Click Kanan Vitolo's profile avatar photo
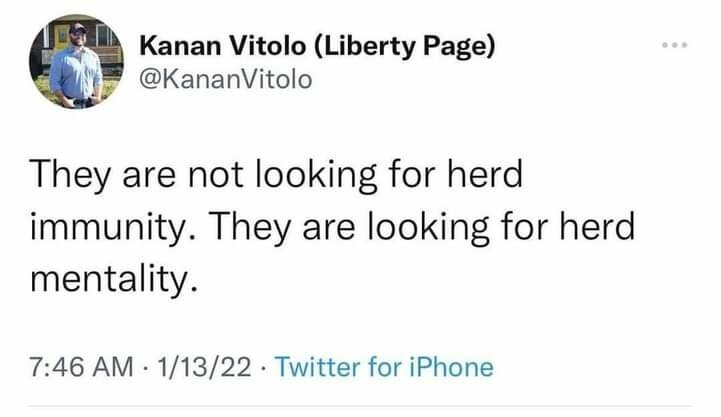 [x=76, y=62]
